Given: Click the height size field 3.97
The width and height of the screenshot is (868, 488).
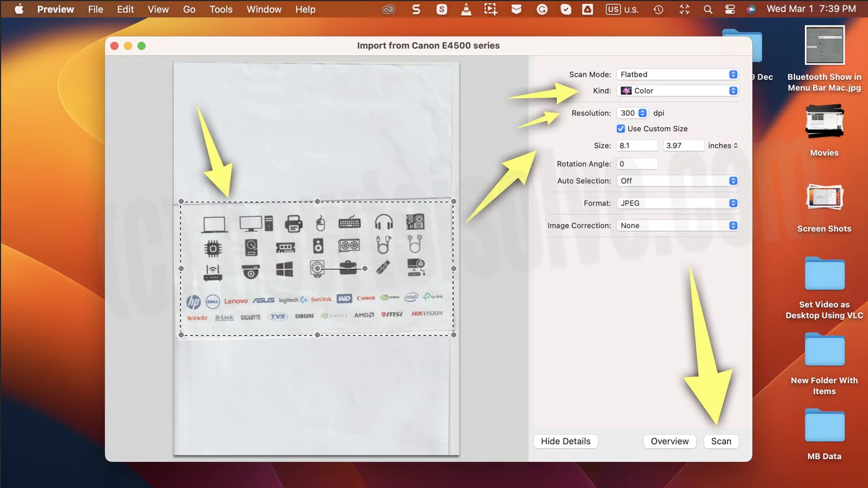Looking at the screenshot, I should tap(684, 146).
